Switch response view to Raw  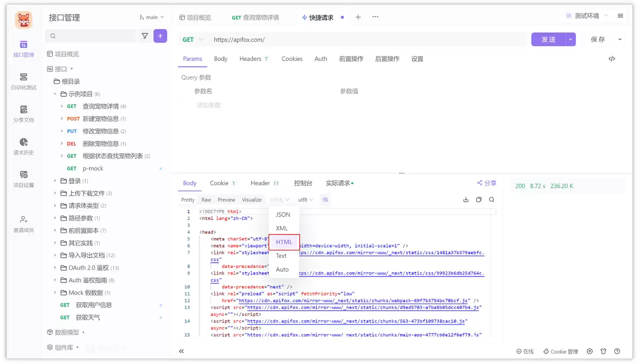point(206,199)
